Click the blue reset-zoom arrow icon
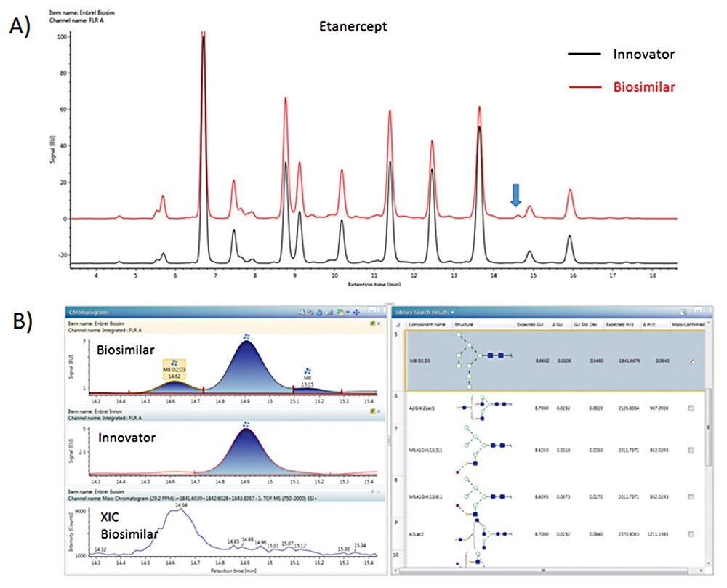The height and width of the screenshot is (588, 727). click(x=320, y=311)
